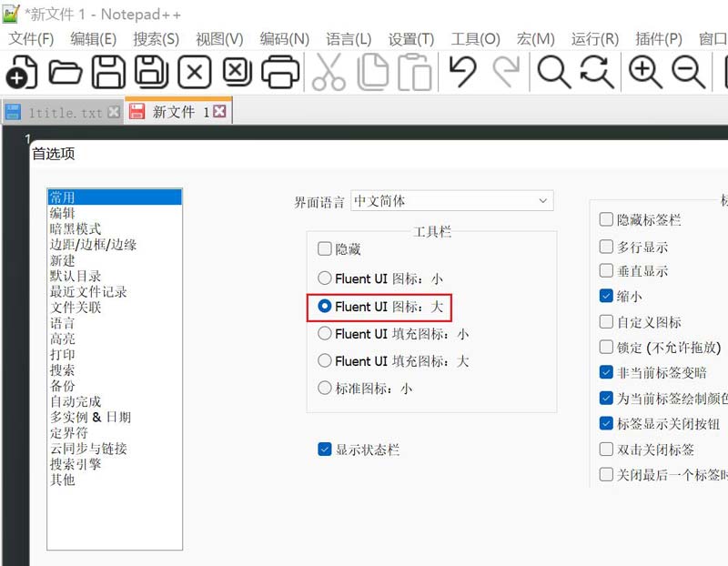The height and width of the screenshot is (566, 728).
Task: Close the 新文件 1 tab
Action: (x=219, y=111)
